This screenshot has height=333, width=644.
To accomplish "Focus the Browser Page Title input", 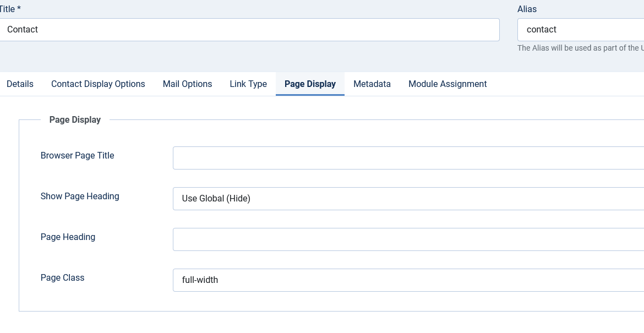I will point(407,158).
